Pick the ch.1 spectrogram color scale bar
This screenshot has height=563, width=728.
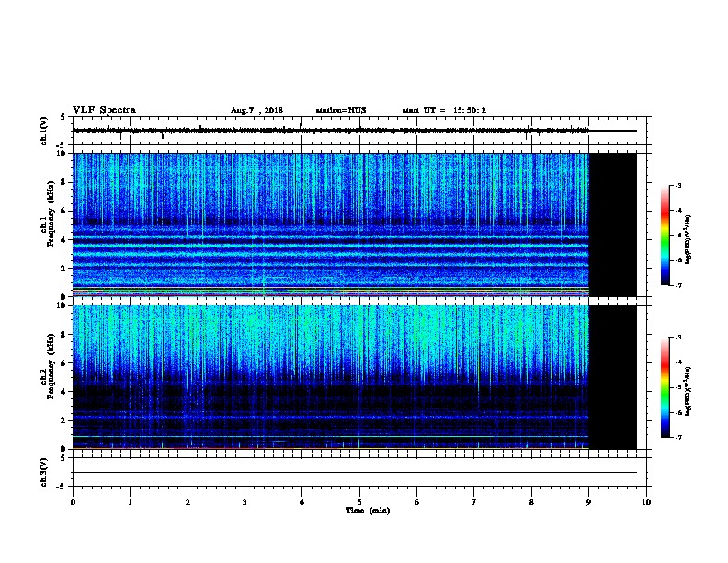click(x=665, y=236)
